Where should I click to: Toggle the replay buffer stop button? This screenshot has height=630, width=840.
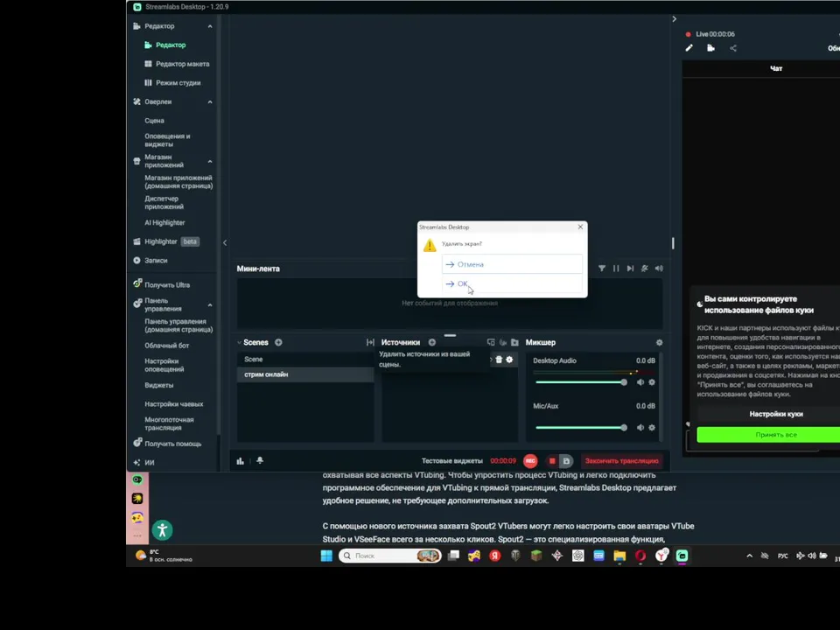[552, 461]
